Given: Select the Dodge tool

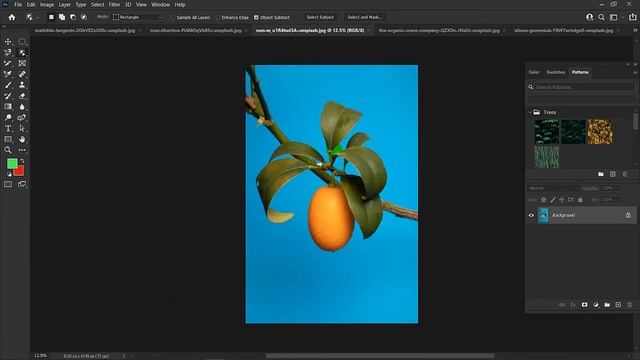Looking at the screenshot, I should tap(8, 118).
